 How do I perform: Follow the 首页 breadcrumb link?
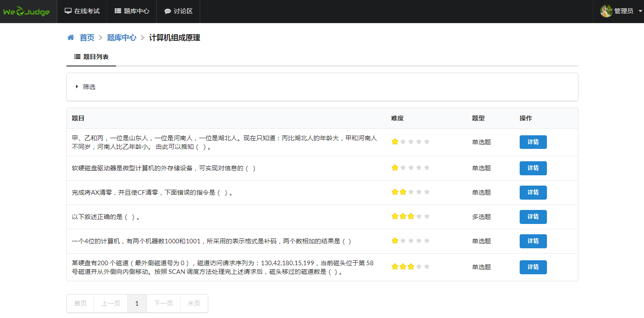point(87,38)
